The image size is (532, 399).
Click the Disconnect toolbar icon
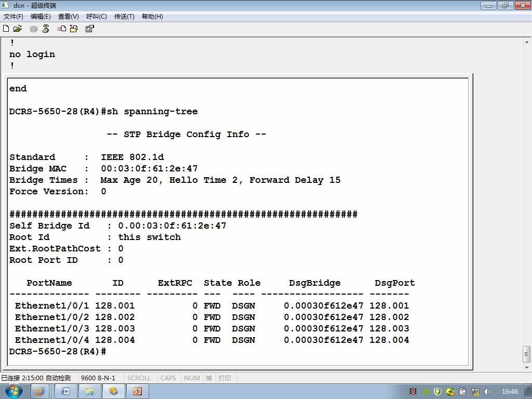(46, 29)
